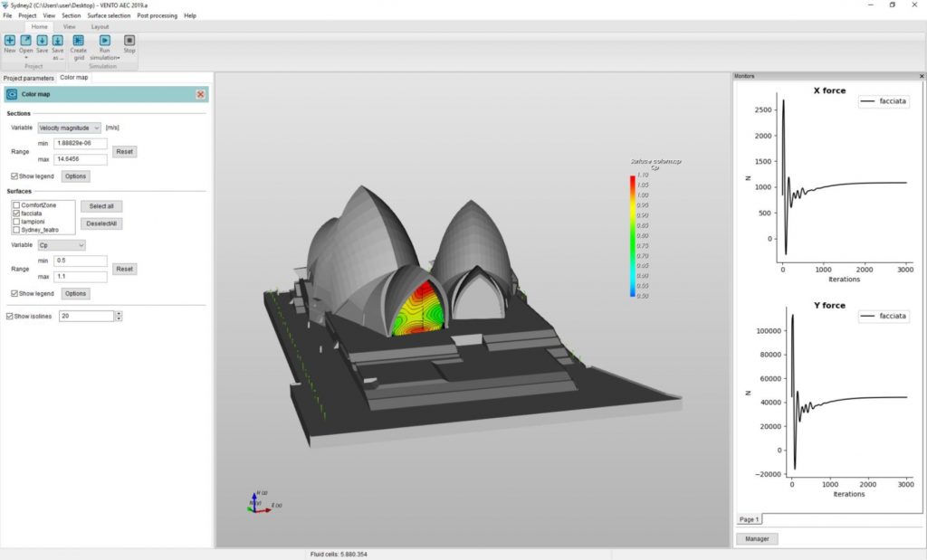Screen dimensions: 927x560
Task: Expand the Run simulation dropdown arrow
Action: click(x=119, y=58)
